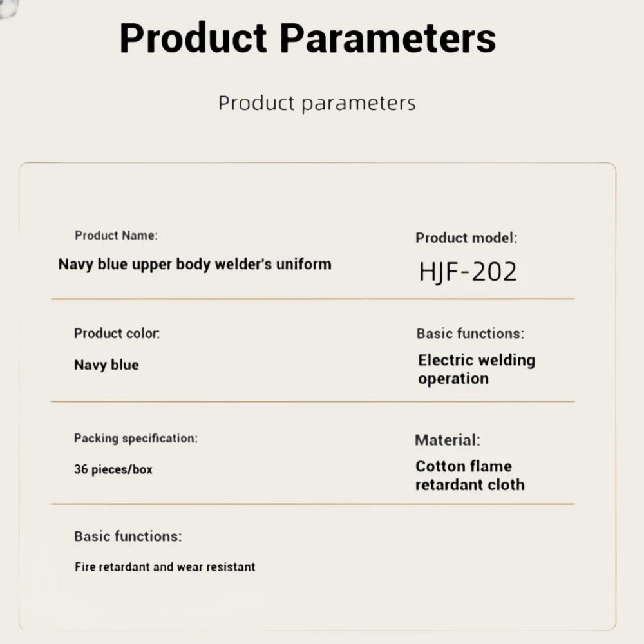Click "Basic functions:" label above Electric welding operation
Image resolution: width=644 pixels, height=644 pixels.
click(470, 334)
